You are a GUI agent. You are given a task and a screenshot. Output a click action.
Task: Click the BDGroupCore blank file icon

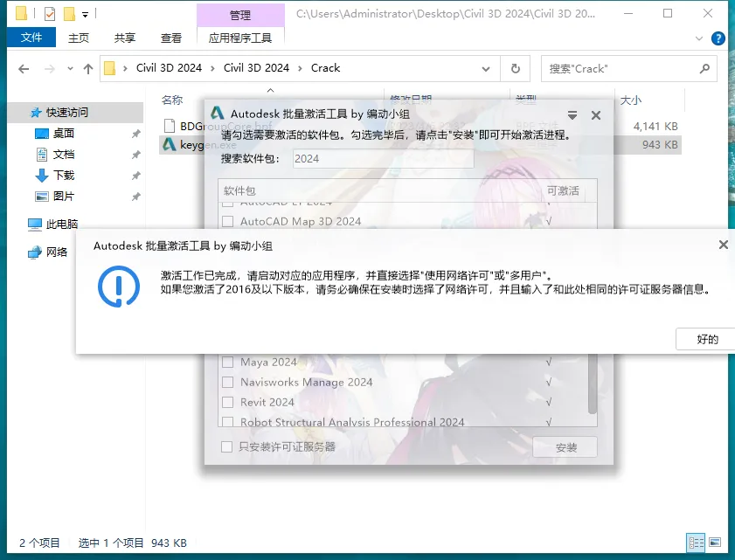(170, 126)
